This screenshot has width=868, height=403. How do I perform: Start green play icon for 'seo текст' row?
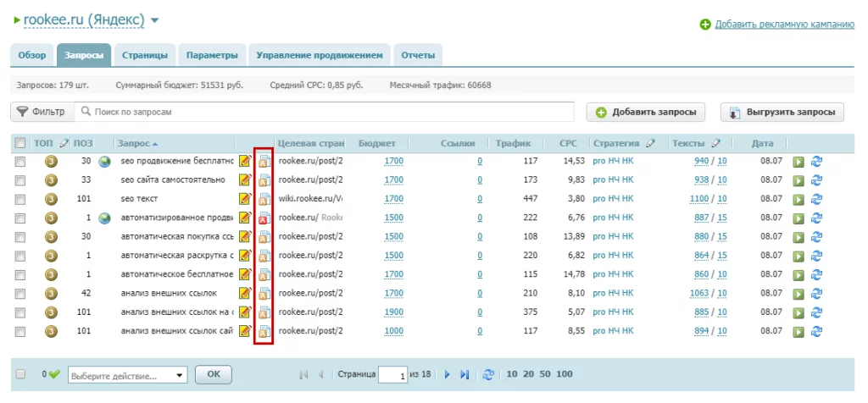pos(798,200)
